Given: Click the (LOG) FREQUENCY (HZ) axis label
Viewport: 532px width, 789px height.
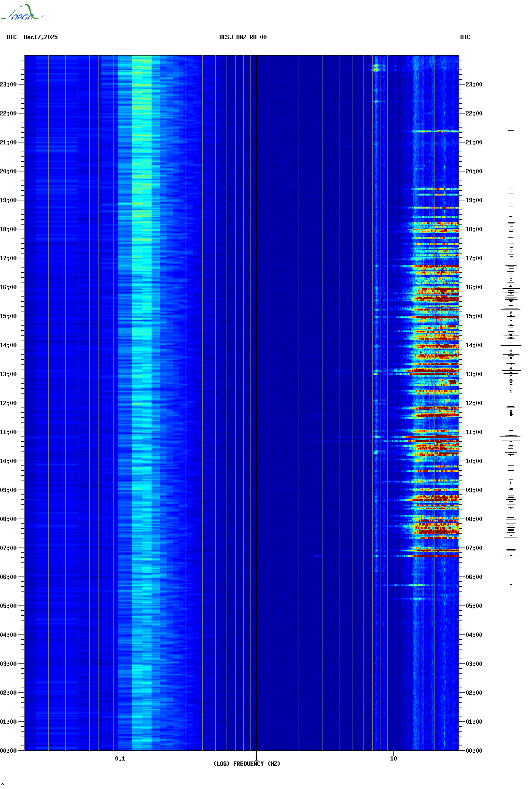Looking at the screenshot, I should [247, 764].
